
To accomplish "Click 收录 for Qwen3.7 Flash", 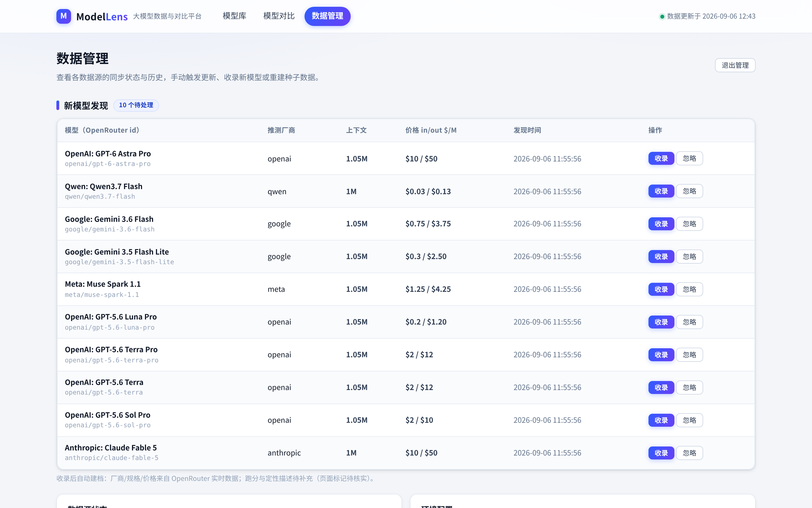I will point(661,191).
